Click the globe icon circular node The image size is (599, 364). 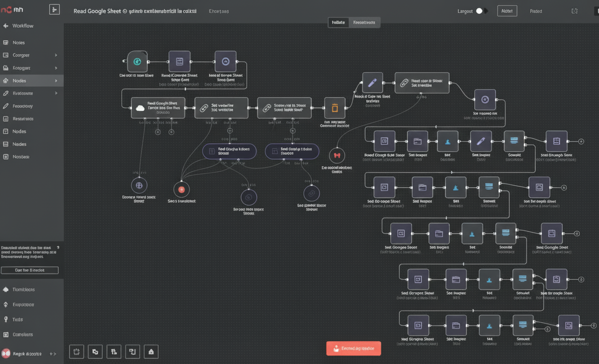pos(139,185)
